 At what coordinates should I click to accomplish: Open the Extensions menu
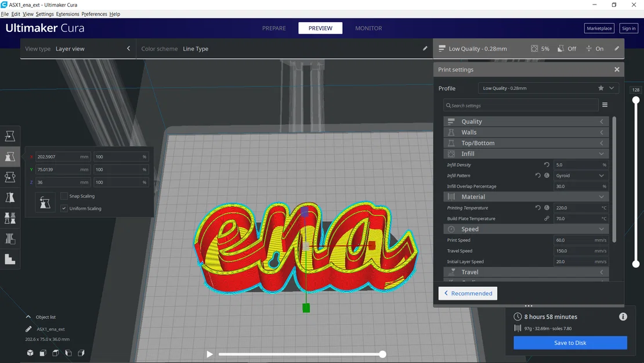pos(67,14)
